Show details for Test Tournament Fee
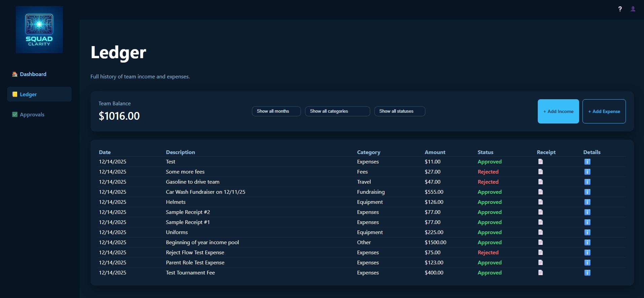 point(587,273)
